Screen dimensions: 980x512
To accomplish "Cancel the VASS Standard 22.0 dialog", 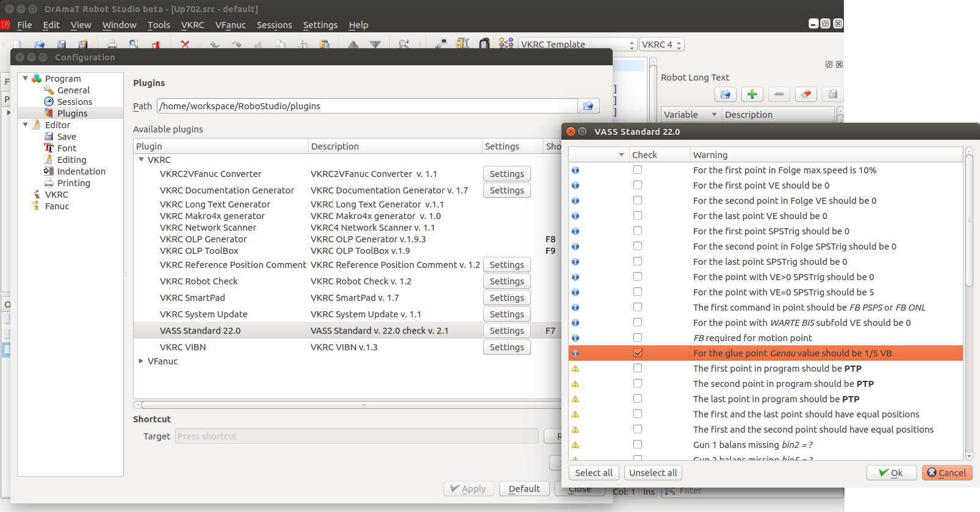I will pyautogui.click(x=947, y=473).
